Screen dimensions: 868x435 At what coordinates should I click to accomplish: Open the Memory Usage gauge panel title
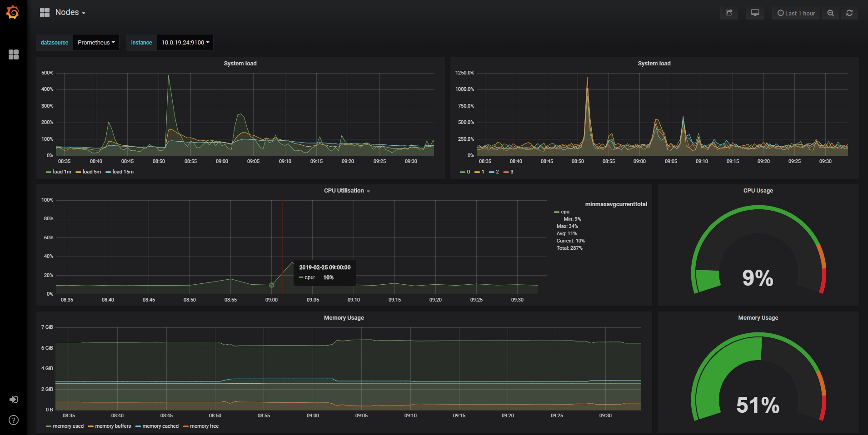tap(758, 318)
